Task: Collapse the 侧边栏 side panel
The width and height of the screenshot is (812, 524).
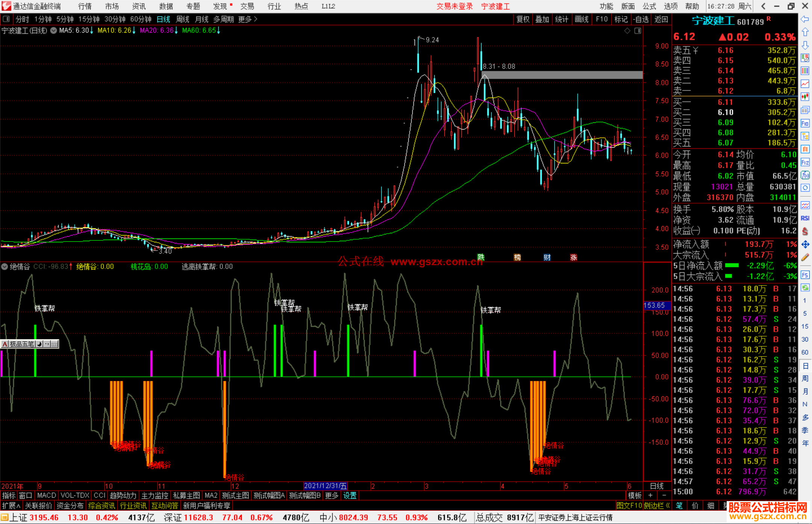Action: (657, 506)
